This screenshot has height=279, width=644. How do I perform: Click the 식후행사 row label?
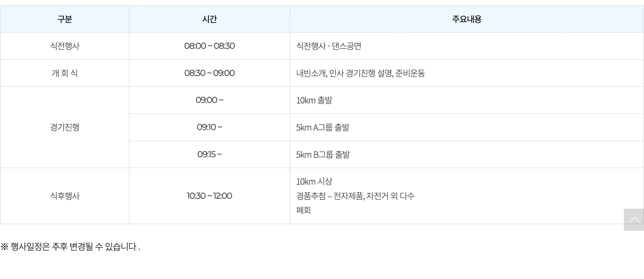point(65,196)
